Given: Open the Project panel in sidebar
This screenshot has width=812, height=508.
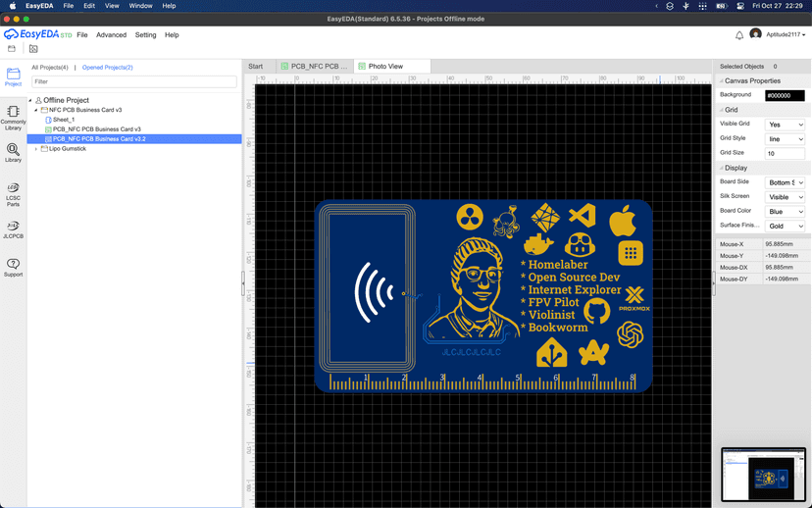Looking at the screenshot, I should (13, 76).
